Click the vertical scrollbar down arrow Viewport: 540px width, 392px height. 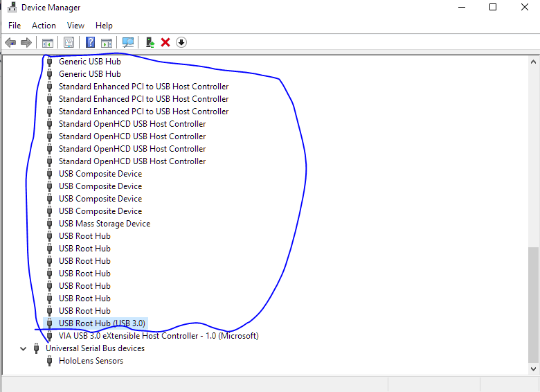pyautogui.click(x=533, y=368)
